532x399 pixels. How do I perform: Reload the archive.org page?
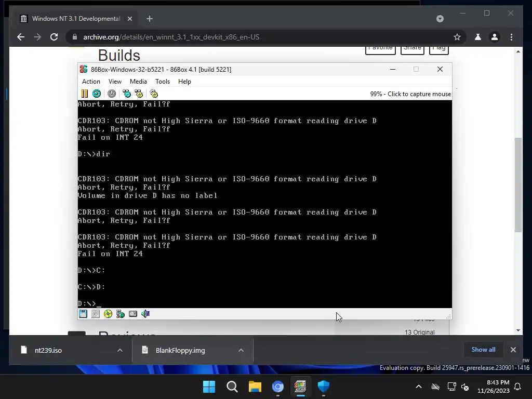[54, 37]
